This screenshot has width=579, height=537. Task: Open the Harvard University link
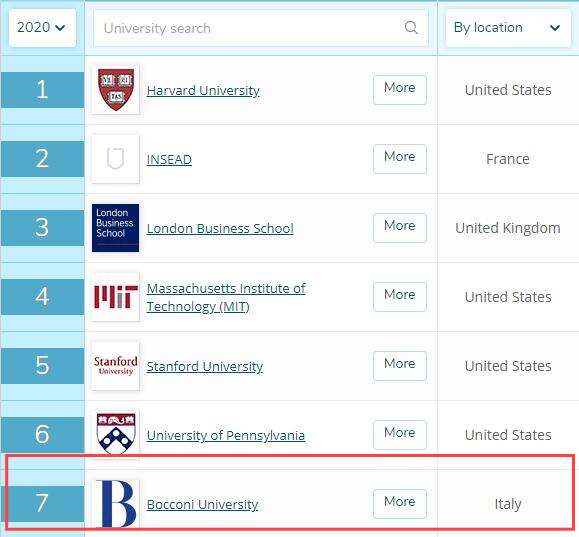203,90
